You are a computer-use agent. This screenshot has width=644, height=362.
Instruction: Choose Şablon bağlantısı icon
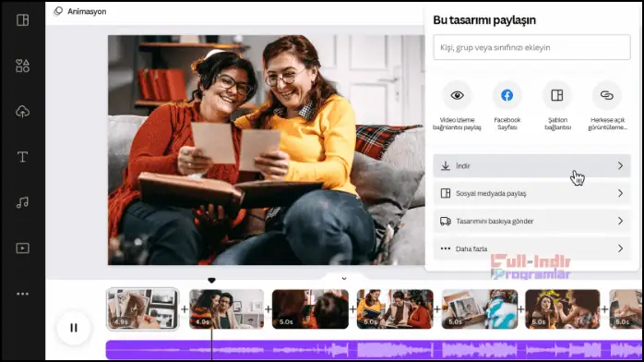pos(557,95)
